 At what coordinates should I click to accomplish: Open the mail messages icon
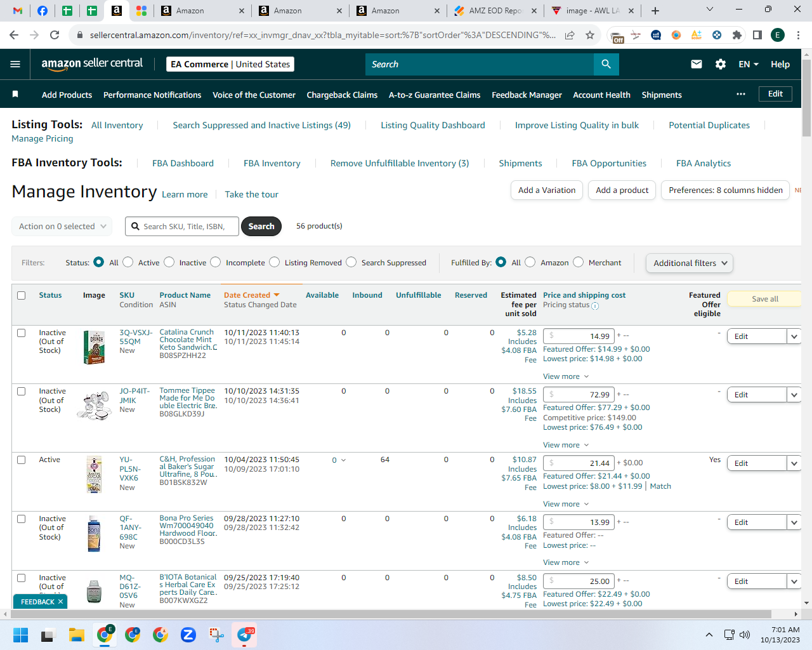click(697, 64)
